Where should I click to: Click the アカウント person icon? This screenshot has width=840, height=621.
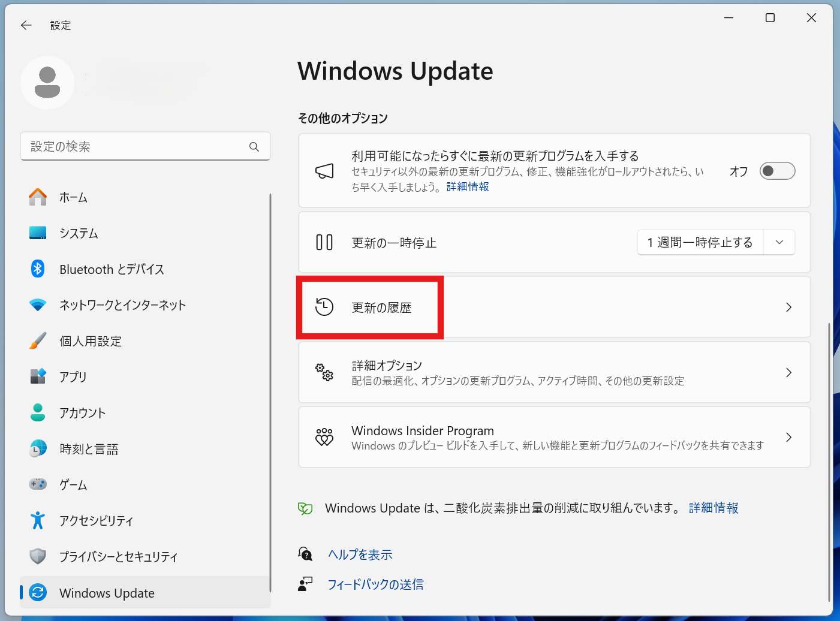[x=38, y=412]
